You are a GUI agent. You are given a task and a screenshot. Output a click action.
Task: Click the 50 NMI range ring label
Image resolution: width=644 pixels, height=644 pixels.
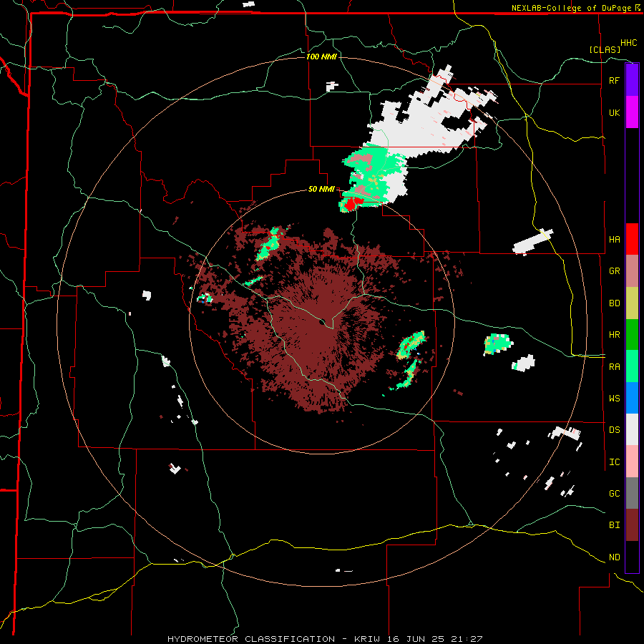coord(321,190)
